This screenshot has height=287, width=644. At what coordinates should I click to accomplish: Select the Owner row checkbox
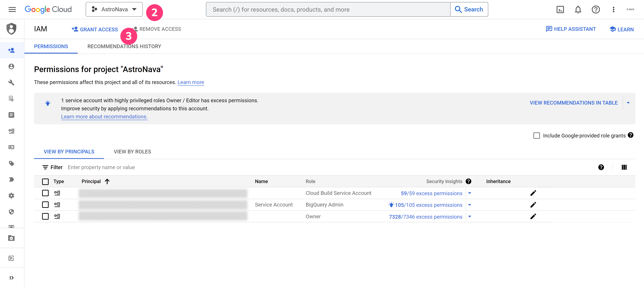coord(45,216)
